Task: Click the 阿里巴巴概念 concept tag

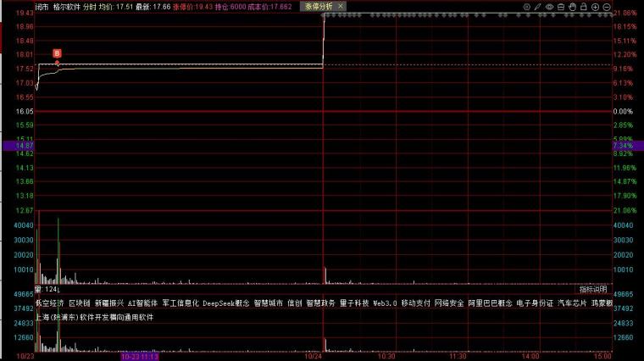Action: [x=490, y=302]
